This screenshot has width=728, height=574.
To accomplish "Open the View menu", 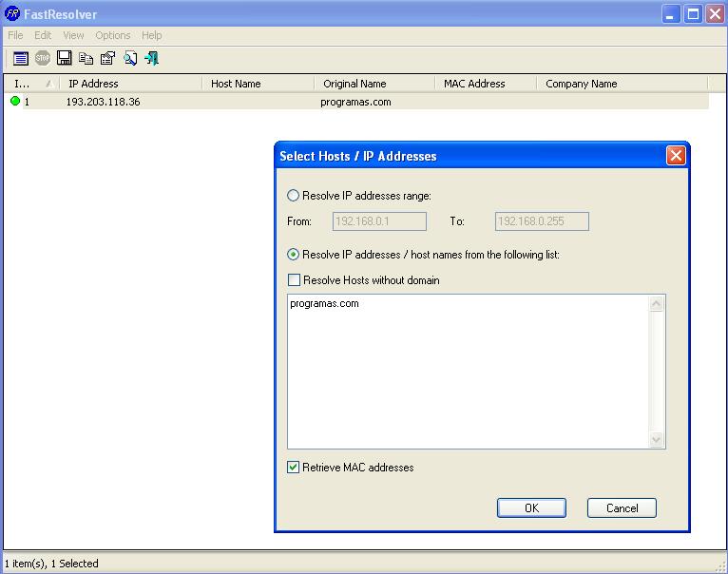I will [73, 35].
